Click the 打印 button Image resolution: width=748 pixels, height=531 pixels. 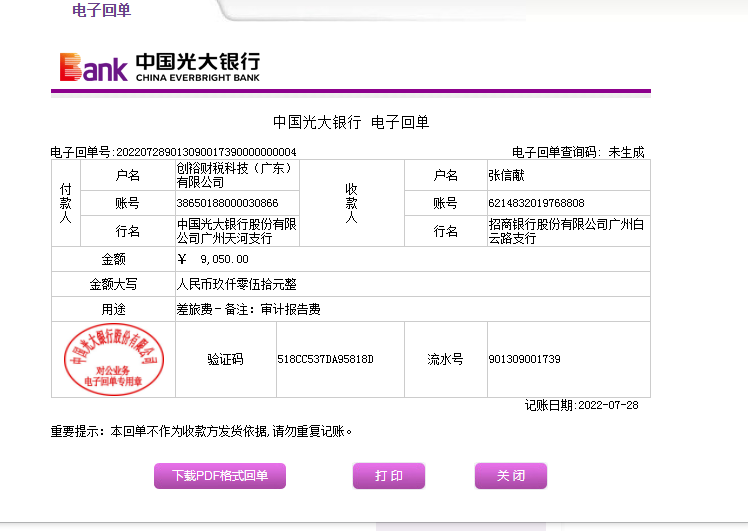point(389,476)
